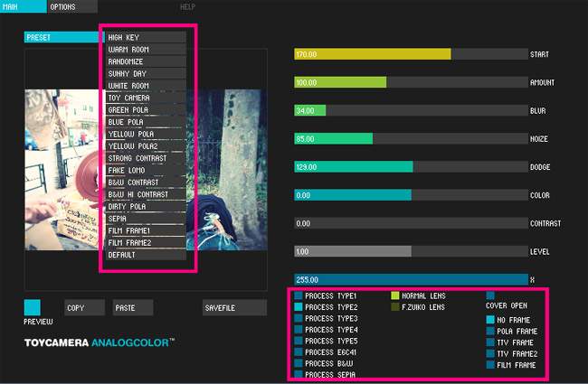Screen dimensions: 588x384
Task: Enable PROCESS E6C41
Action: pyautogui.click(x=299, y=351)
